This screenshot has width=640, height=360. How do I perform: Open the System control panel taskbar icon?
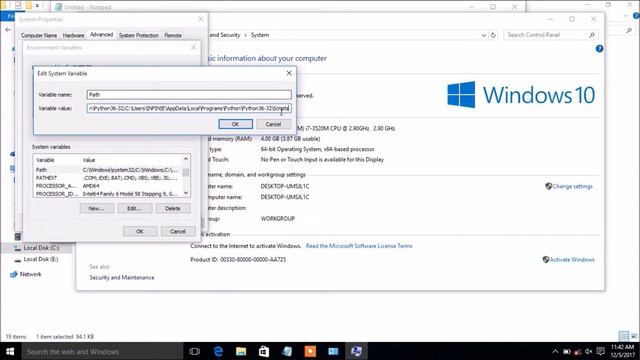point(356,351)
